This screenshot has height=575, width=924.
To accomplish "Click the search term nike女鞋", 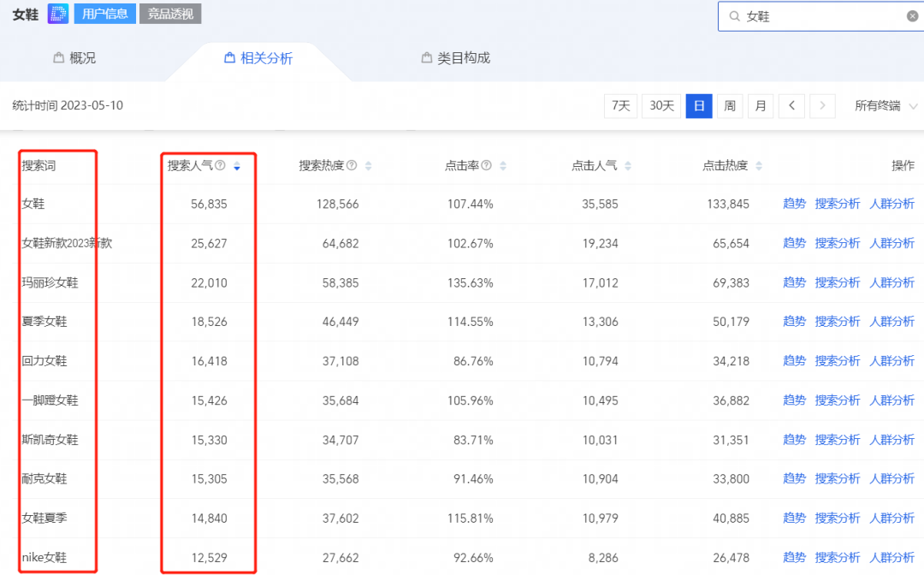I will click(x=44, y=558).
